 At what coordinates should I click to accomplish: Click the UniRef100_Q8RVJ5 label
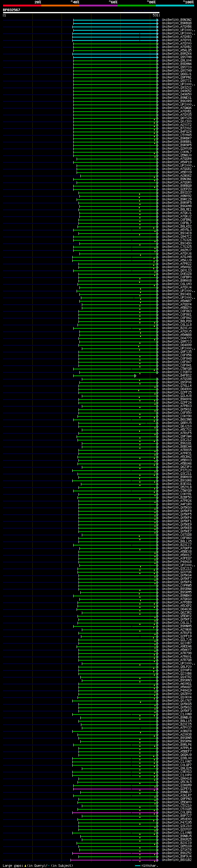click(177, 423)
